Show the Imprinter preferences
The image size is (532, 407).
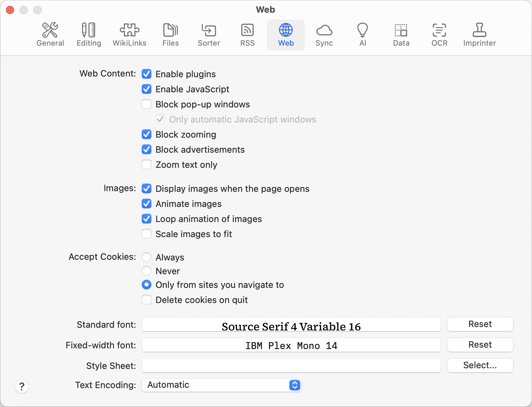click(479, 35)
